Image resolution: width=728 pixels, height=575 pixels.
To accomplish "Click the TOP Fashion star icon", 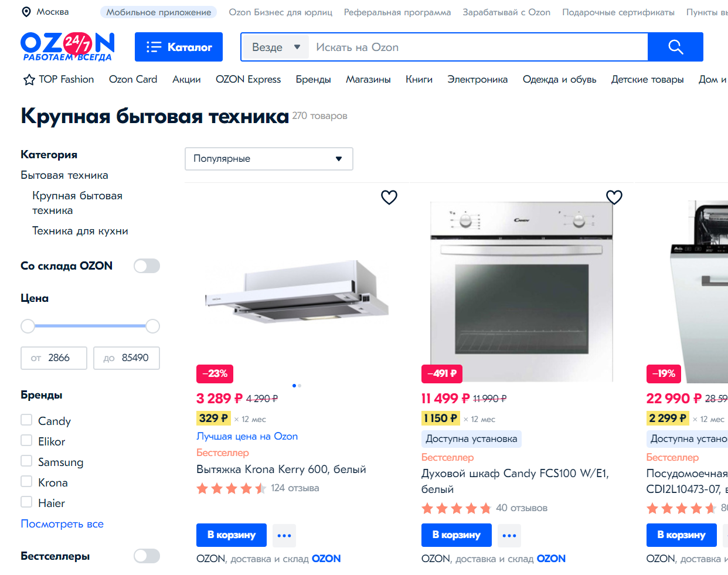I will point(29,80).
